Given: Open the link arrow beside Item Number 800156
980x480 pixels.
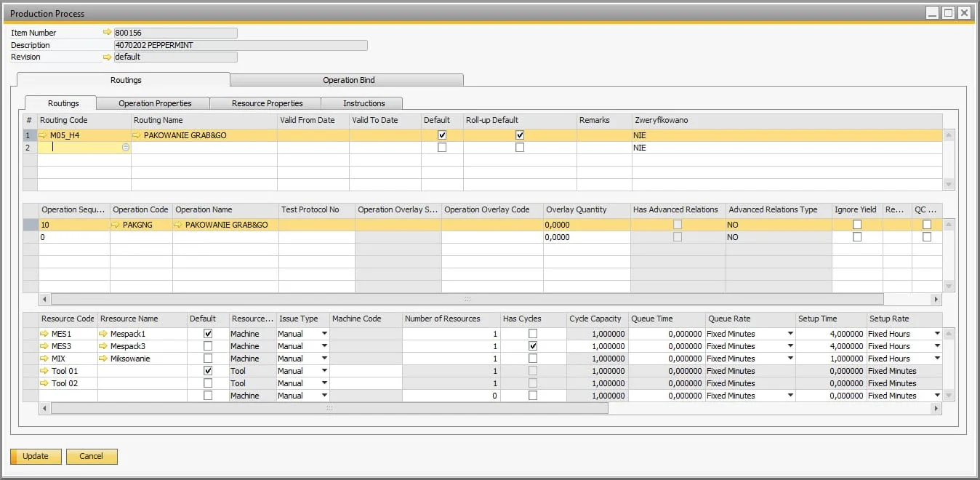Looking at the screenshot, I should 108,33.
